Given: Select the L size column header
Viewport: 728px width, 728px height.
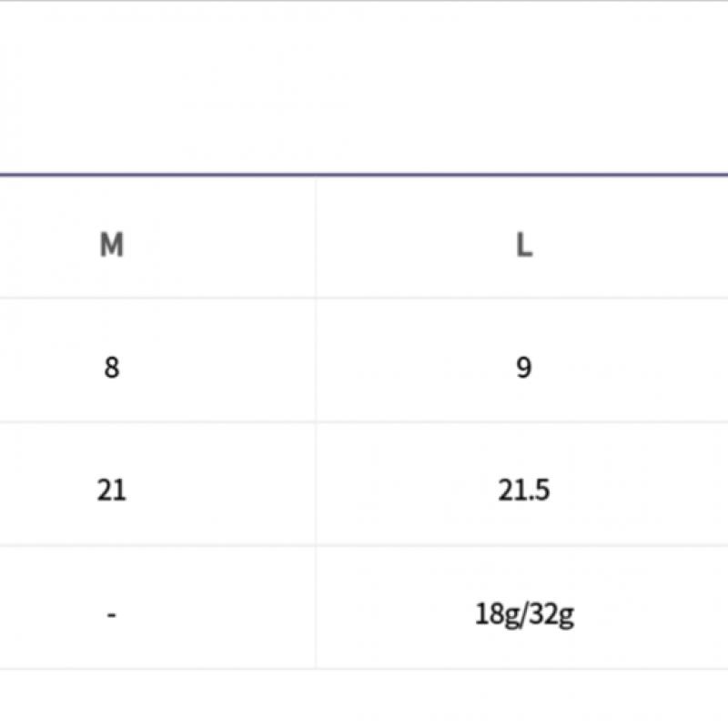Looking at the screenshot, I should click(x=523, y=245).
